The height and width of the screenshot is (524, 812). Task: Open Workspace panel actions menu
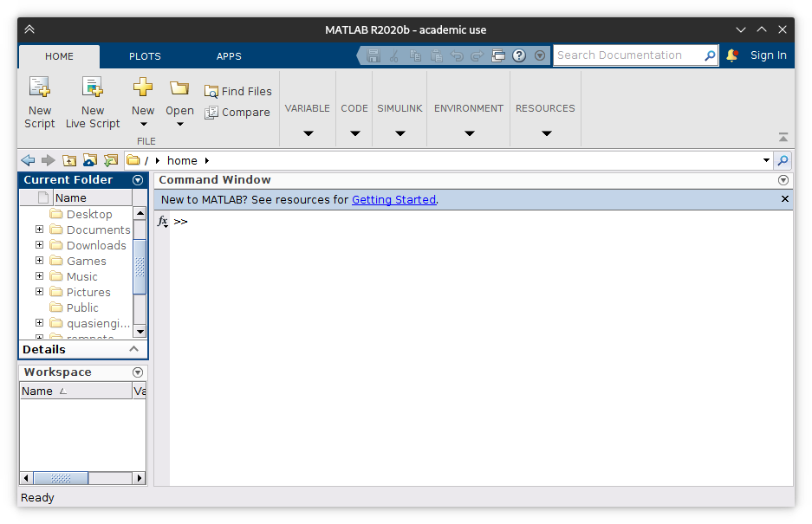point(138,372)
